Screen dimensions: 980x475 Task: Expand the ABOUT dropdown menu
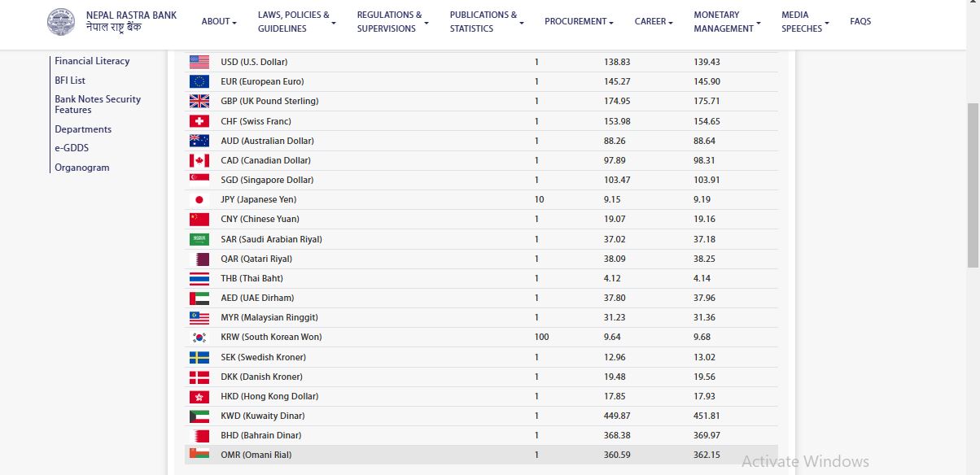tap(219, 22)
